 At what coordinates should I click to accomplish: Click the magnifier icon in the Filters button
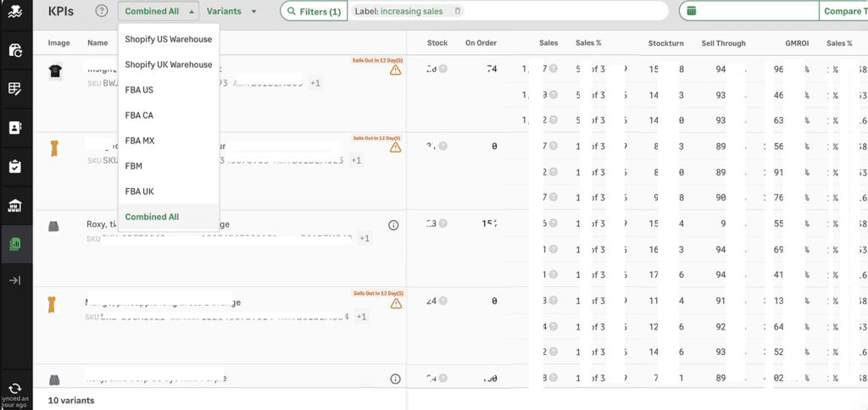[x=292, y=11]
